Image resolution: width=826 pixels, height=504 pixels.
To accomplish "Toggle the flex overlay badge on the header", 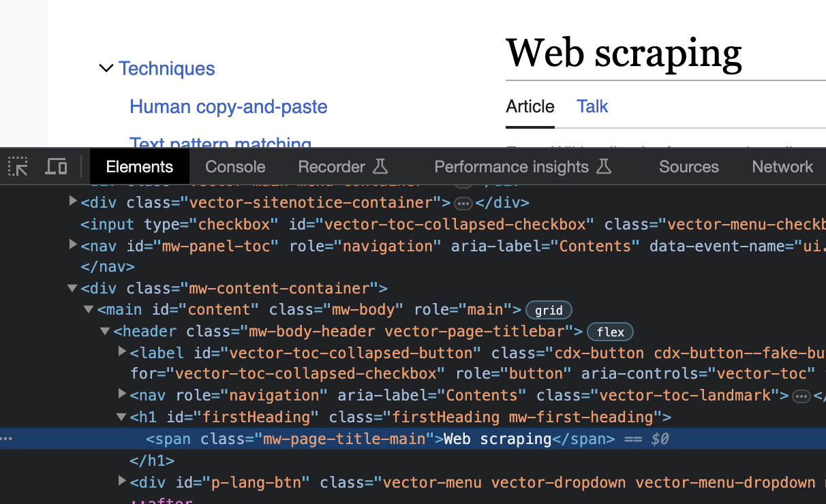I will click(610, 332).
